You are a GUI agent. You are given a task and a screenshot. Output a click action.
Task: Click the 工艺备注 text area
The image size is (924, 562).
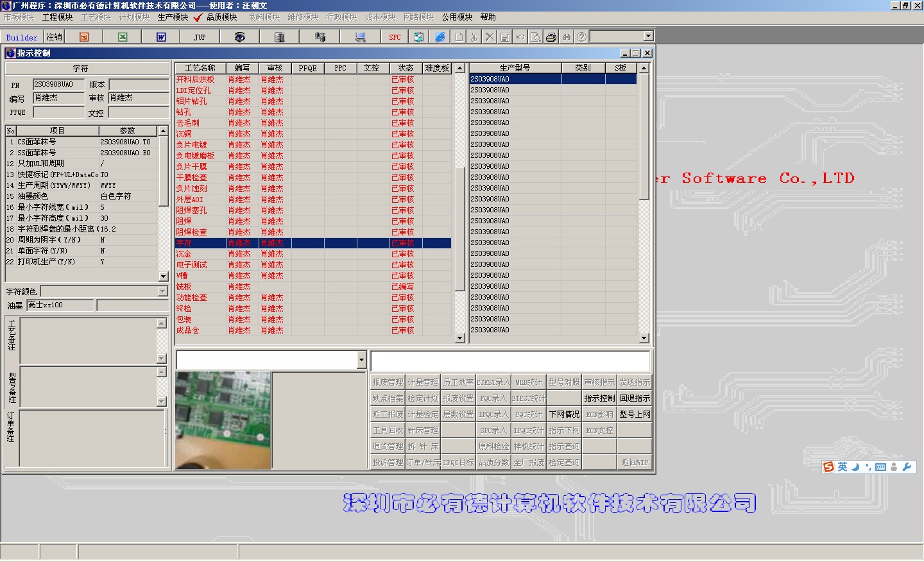89,340
